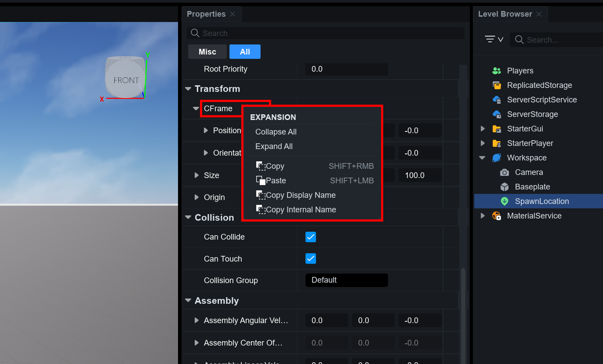Expand the StarterGui tree node

[x=483, y=129]
